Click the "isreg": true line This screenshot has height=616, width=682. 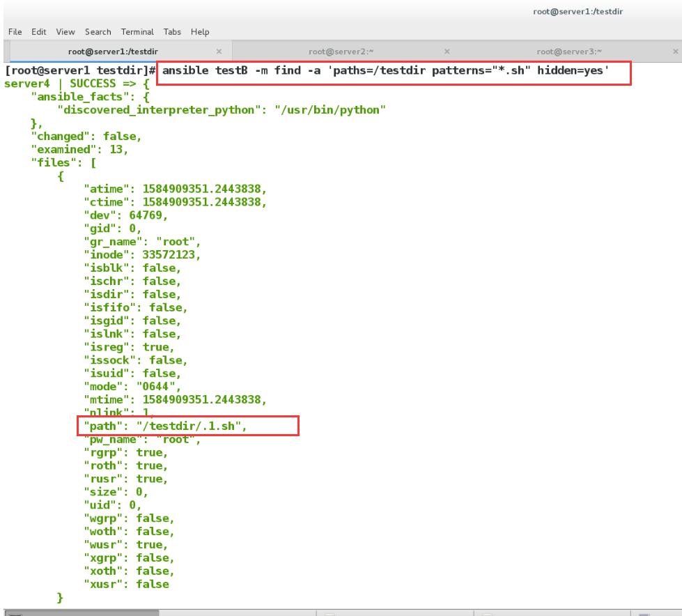pyautogui.click(x=129, y=347)
